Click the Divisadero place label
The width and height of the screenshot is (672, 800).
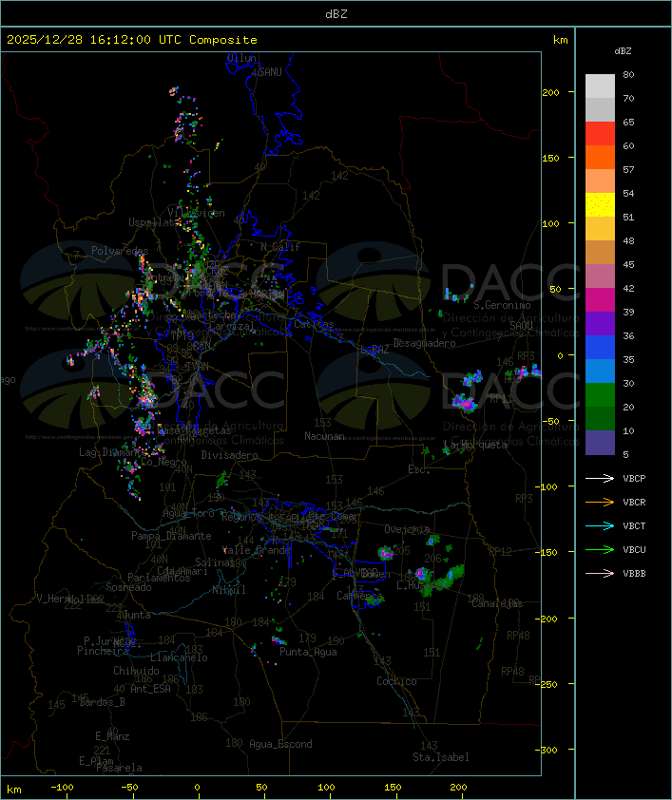(x=230, y=454)
